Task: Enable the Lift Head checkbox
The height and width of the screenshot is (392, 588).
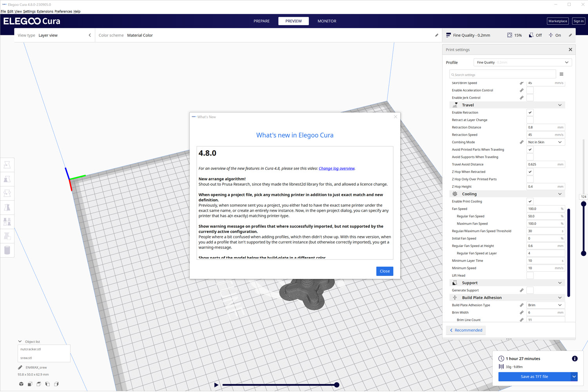Action: [530, 276]
